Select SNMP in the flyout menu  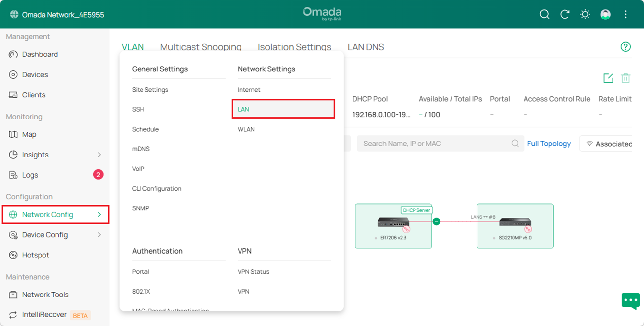[141, 208]
